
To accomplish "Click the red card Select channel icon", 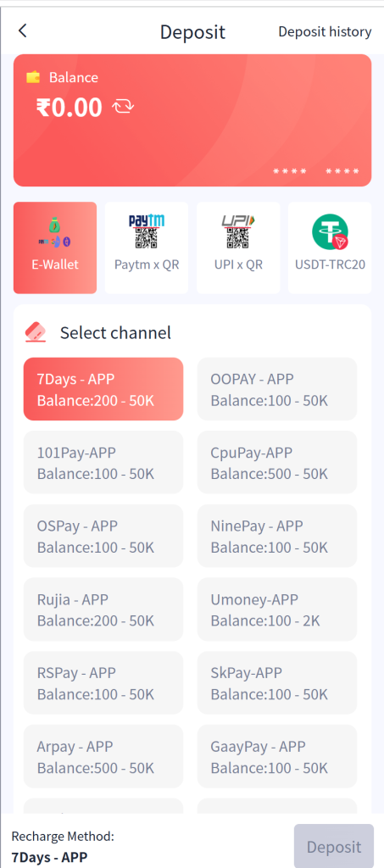I will [x=36, y=332].
